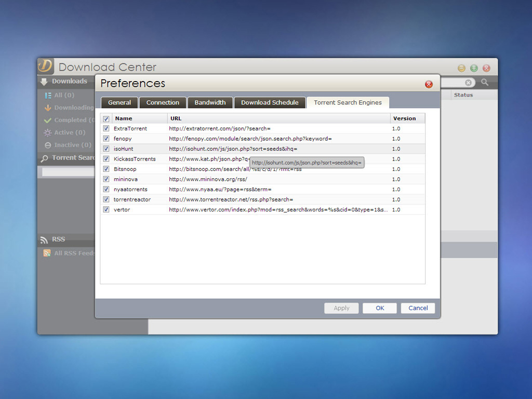Uncheck the mininova search engine
532x399 pixels.
click(x=106, y=179)
